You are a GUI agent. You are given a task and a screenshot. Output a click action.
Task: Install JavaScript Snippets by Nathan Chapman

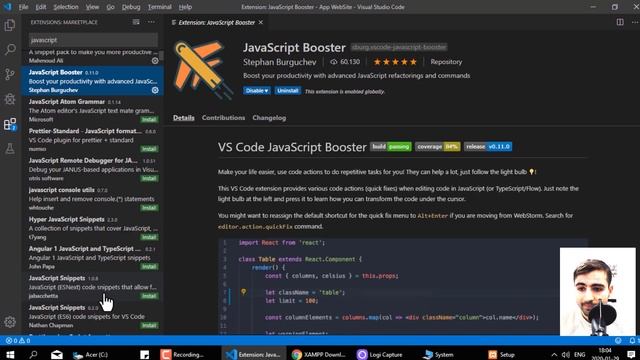click(x=149, y=325)
